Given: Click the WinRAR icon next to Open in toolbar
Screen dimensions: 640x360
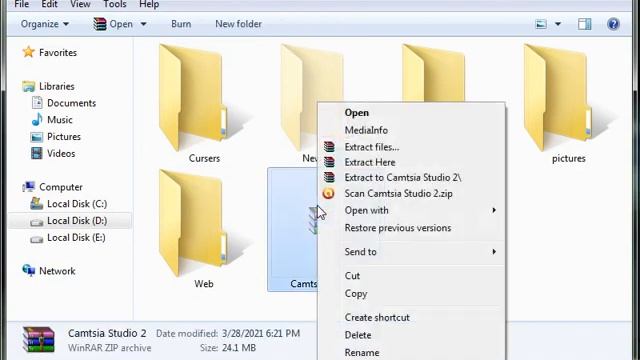Looking at the screenshot, I should [x=100, y=24].
